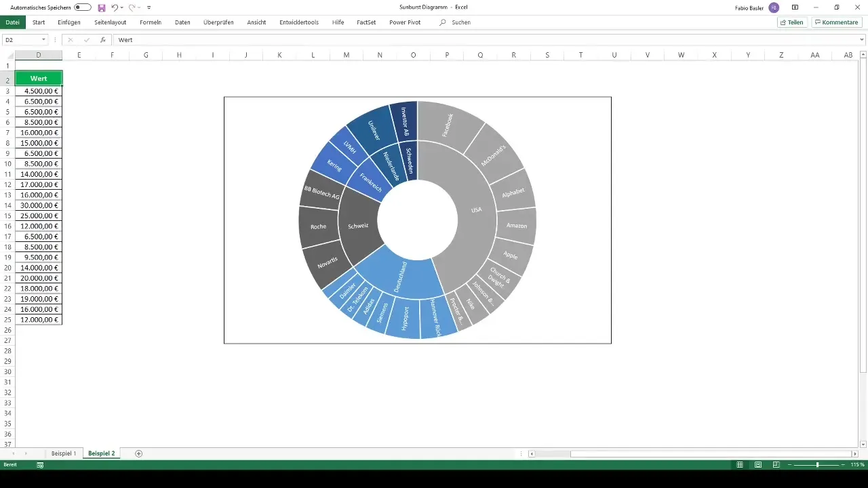Click the macro recording status bar icon
The width and height of the screenshot is (868, 488).
tap(40, 465)
